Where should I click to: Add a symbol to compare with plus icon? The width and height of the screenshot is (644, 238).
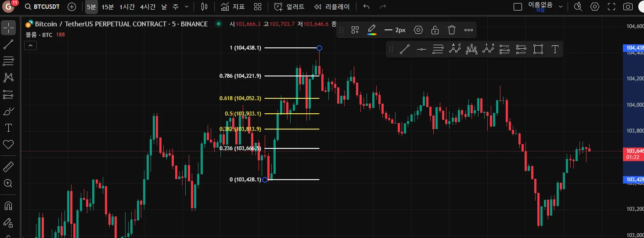(72, 7)
